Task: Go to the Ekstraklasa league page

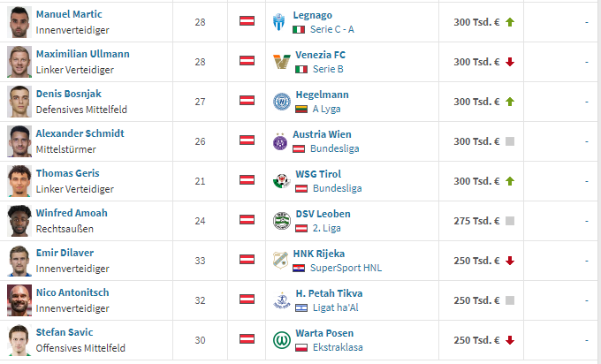Action: point(338,347)
